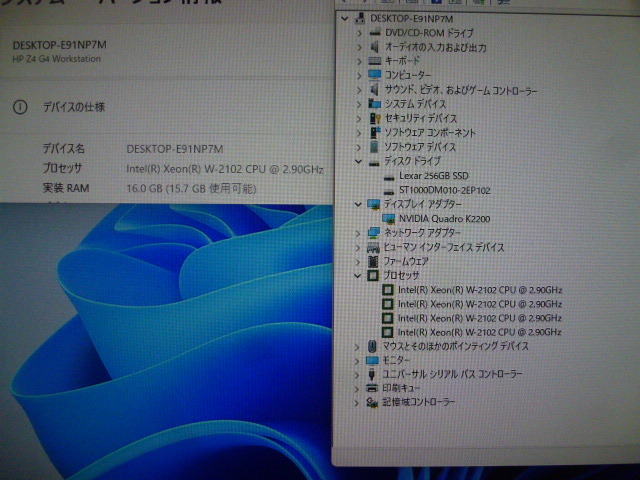
Task: Click the DESKTOP-E91NP7M root computer icon
Action: (x=360, y=18)
